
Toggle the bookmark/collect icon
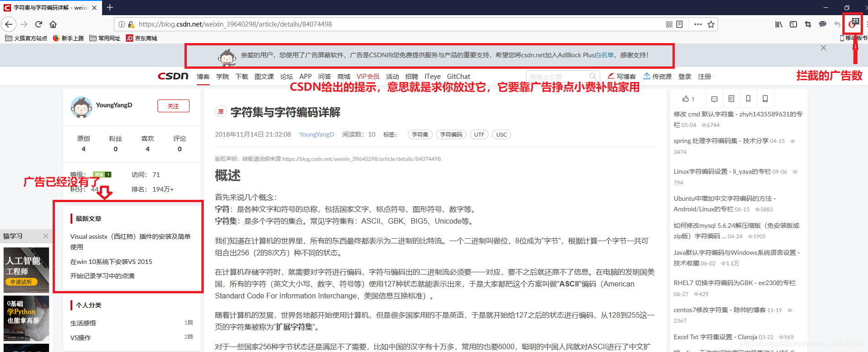click(x=748, y=99)
